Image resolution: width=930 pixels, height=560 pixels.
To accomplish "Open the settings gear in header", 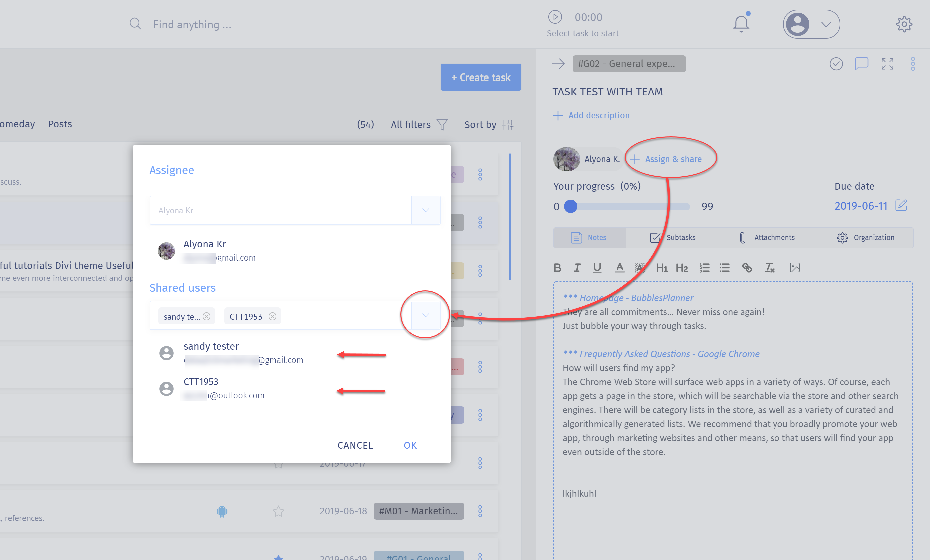I will [x=904, y=24].
